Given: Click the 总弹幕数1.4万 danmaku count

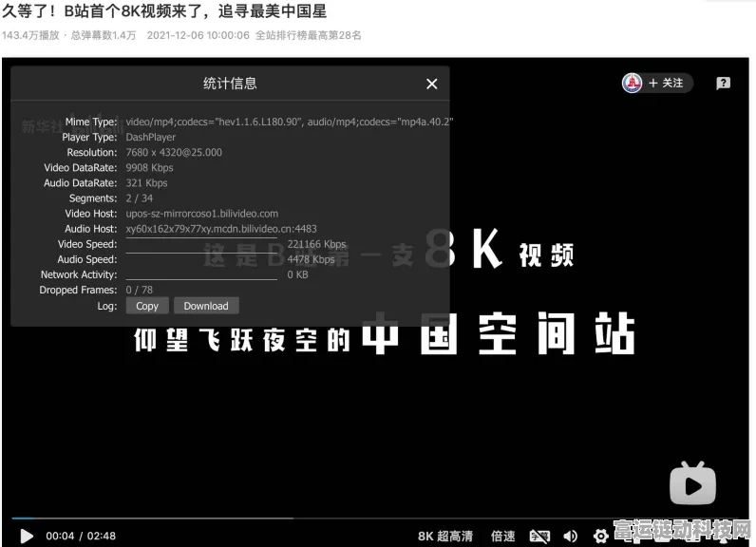Looking at the screenshot, I should (104, 35).
